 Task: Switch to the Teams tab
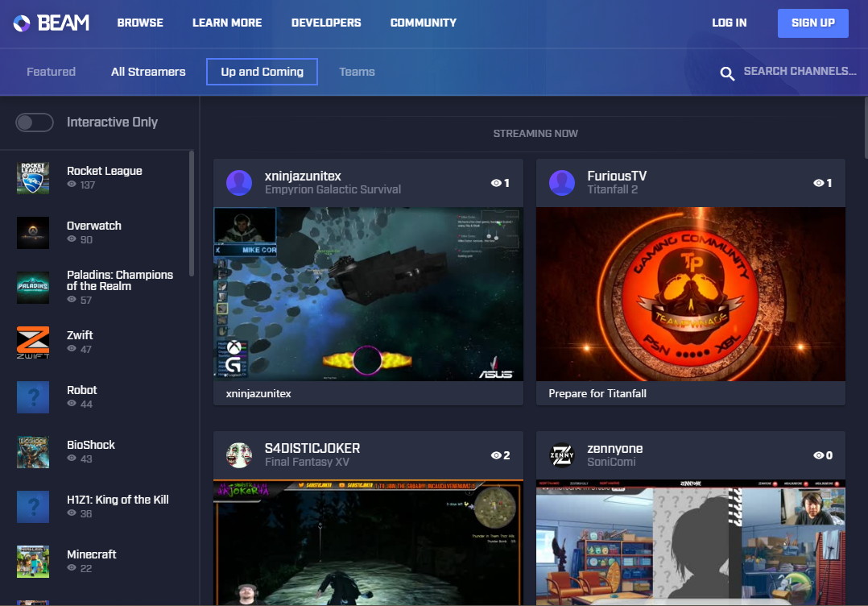pos(357,72)
